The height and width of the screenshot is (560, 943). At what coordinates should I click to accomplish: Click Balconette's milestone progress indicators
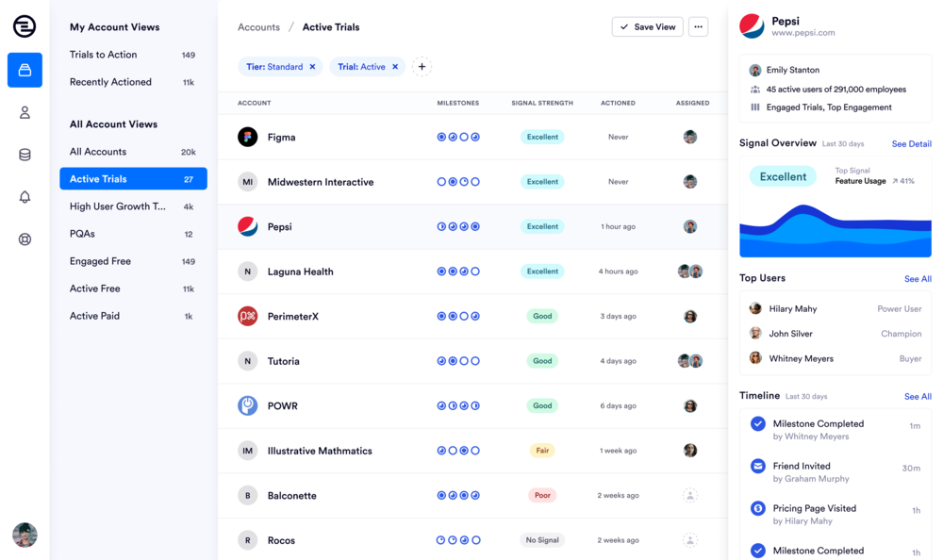tap(458, 496)
